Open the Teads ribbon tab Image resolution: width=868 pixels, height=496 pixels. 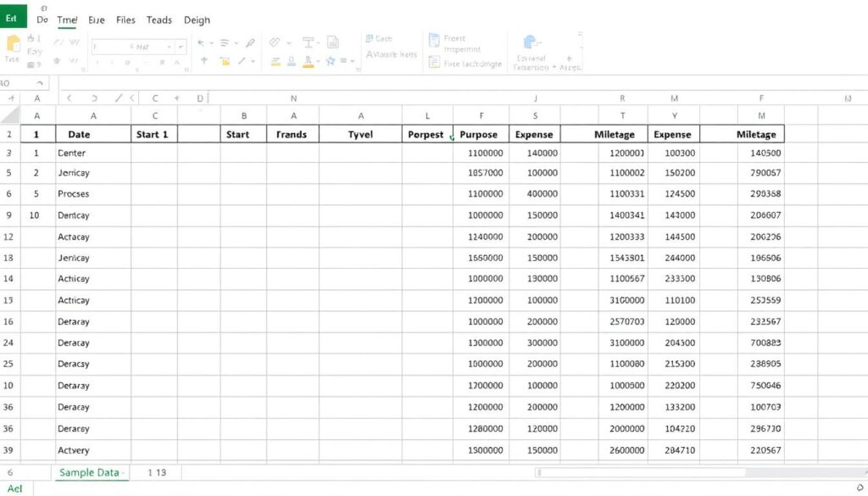tap(159, 20)
